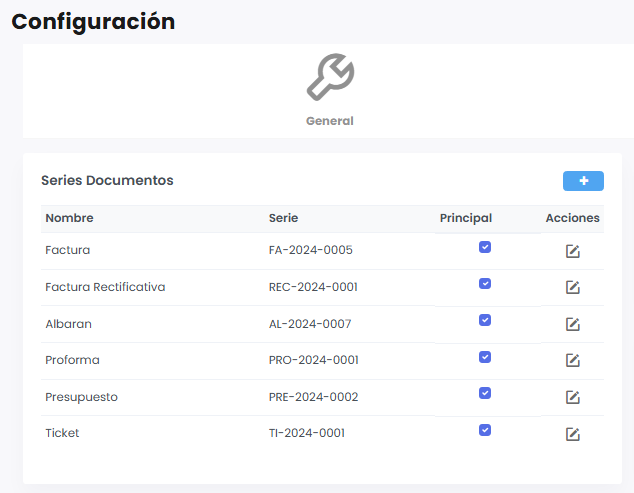This screenshot has height=493, width=634.
Task: Click the Principal column header
Action: [x=466, y=218]
